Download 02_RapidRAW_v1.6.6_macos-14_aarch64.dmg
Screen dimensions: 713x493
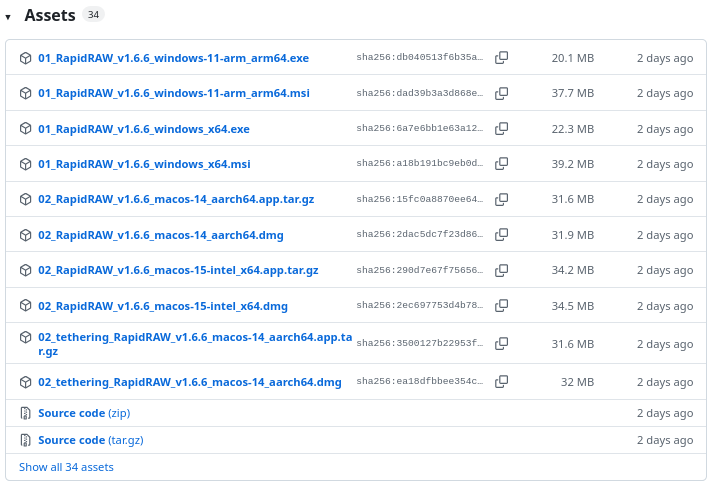161,235
